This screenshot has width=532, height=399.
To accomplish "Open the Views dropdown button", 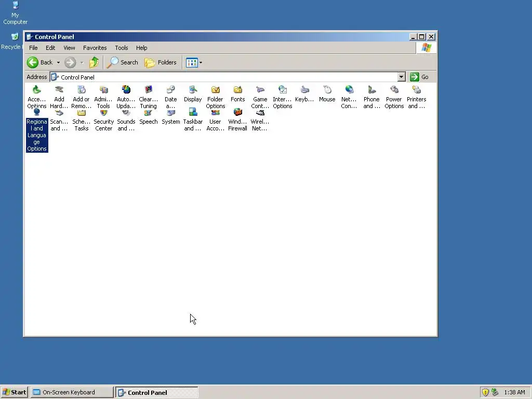I will pos(194,62).
